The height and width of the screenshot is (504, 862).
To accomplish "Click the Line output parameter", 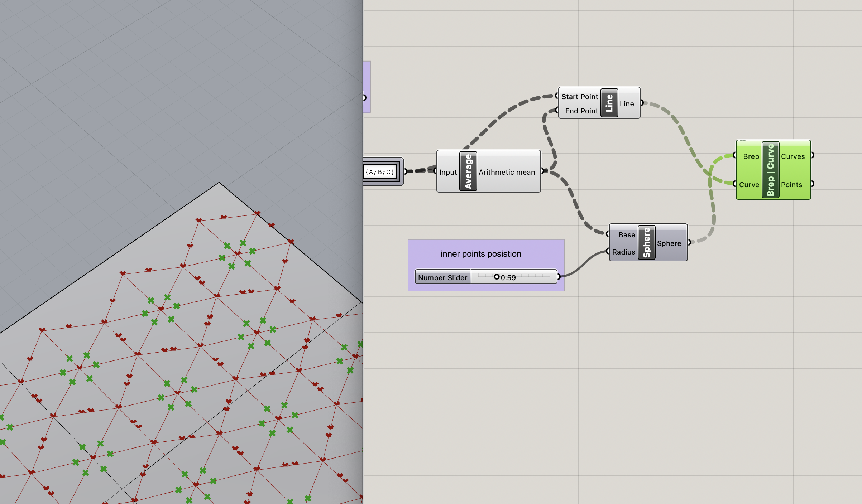I will tap(627, 104).
